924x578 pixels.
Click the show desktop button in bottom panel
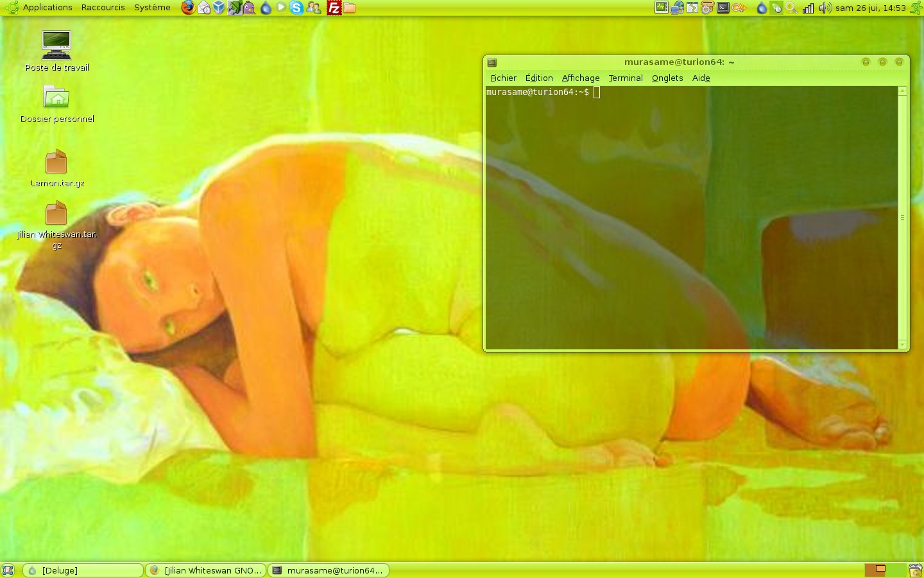[8, 570]
